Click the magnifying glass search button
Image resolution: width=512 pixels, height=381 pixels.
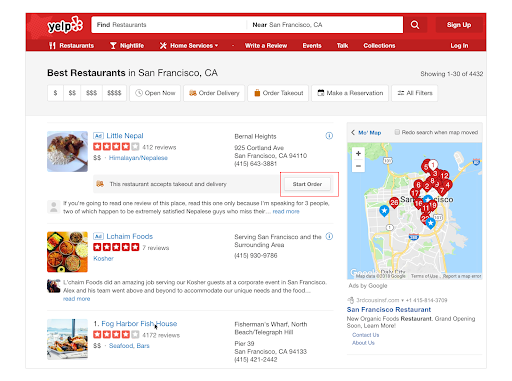click(415, 25)
